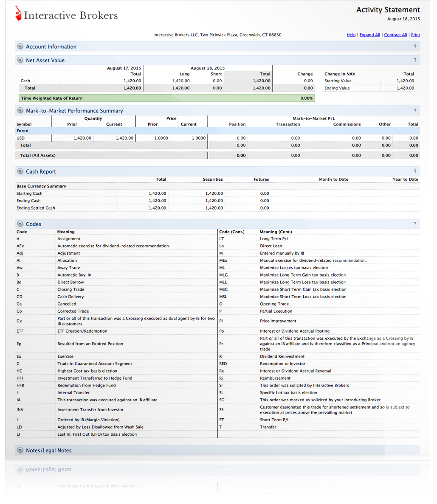Collapse Mark-to-Market Performance Summary section
Screen dimensions: 437x504
[20, 111]
